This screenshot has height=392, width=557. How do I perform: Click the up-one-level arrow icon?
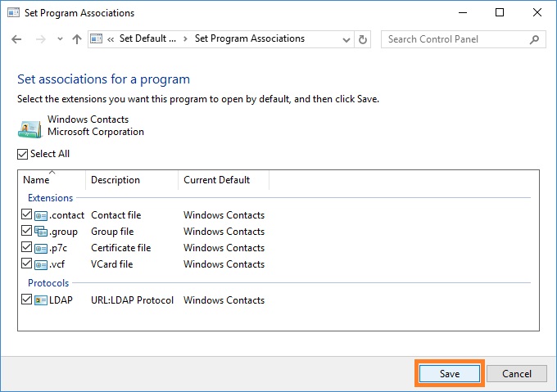click(x=77, y=39)
